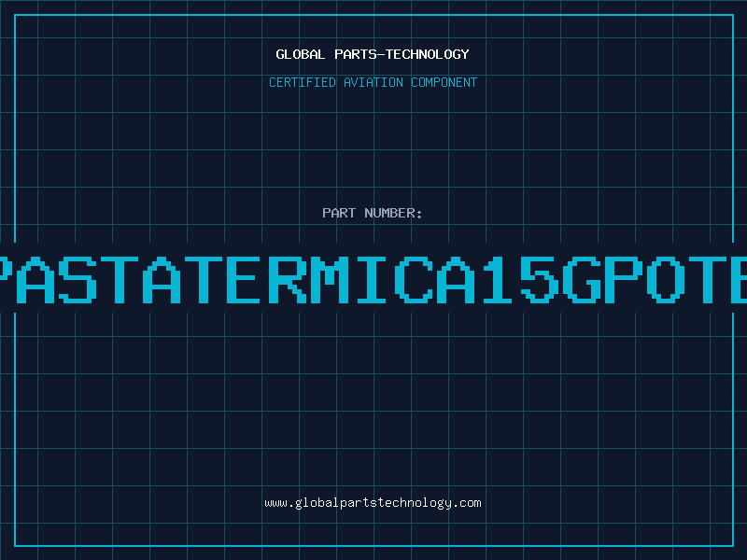
Task: Click the PART NUMBER: label
Action: click(373, 213)
